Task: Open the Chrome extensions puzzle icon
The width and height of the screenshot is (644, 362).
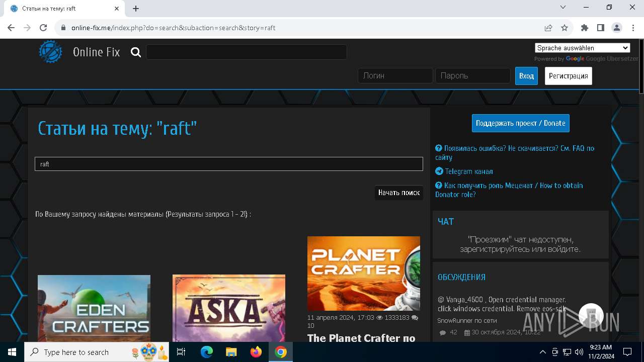Action: pyautogui.click(x=585, y=28)
